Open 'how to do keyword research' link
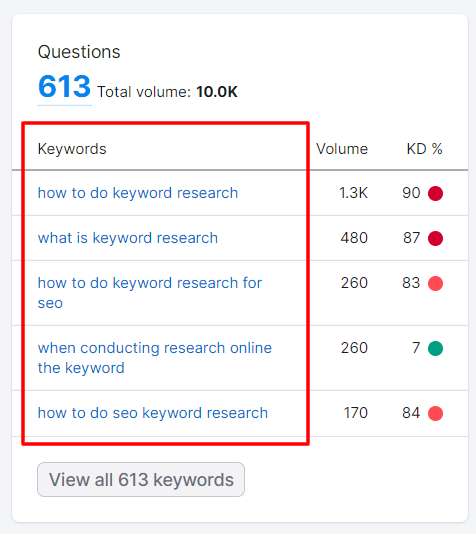Viewport: 476px width, 534px height. (138, 193)
